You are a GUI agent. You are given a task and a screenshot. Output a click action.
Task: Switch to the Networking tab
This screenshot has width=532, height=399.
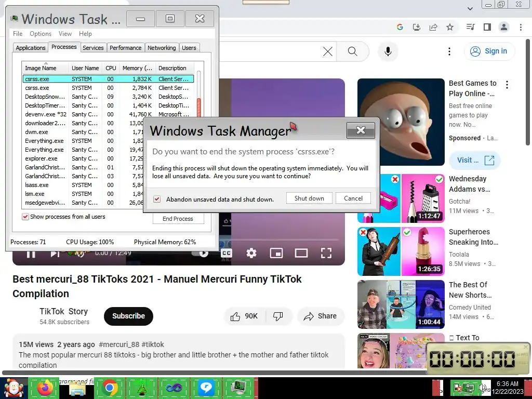(x=162, y=48)
